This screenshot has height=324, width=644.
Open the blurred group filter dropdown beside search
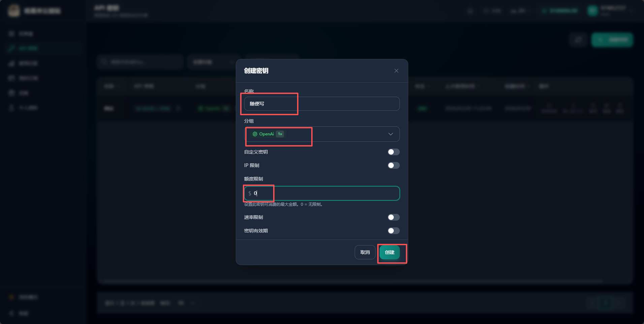pyautogui.click(x=214, y=62)
